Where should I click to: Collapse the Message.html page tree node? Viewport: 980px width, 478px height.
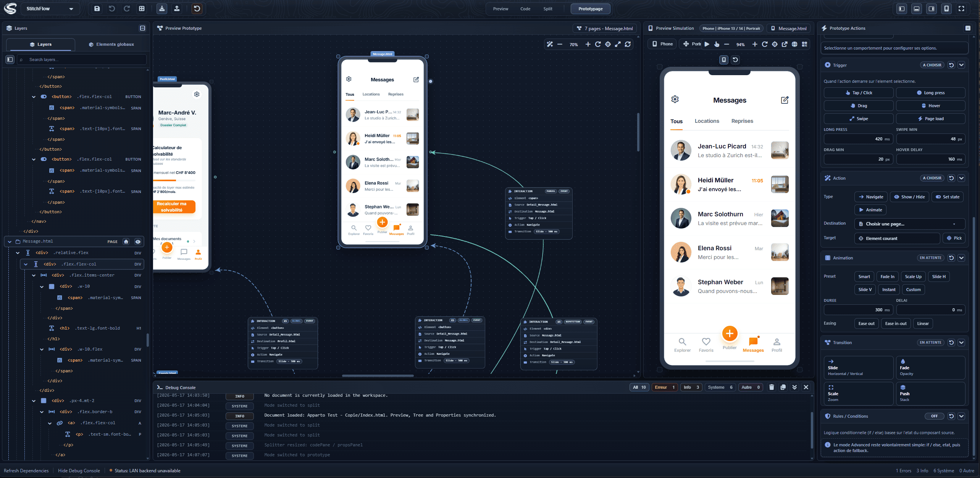coord(10,241)
